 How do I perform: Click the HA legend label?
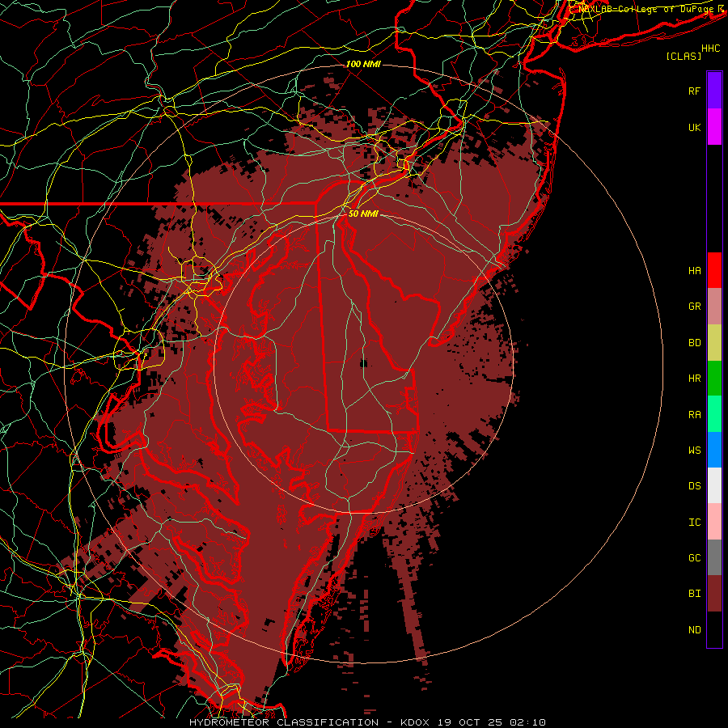coord(694,270)
